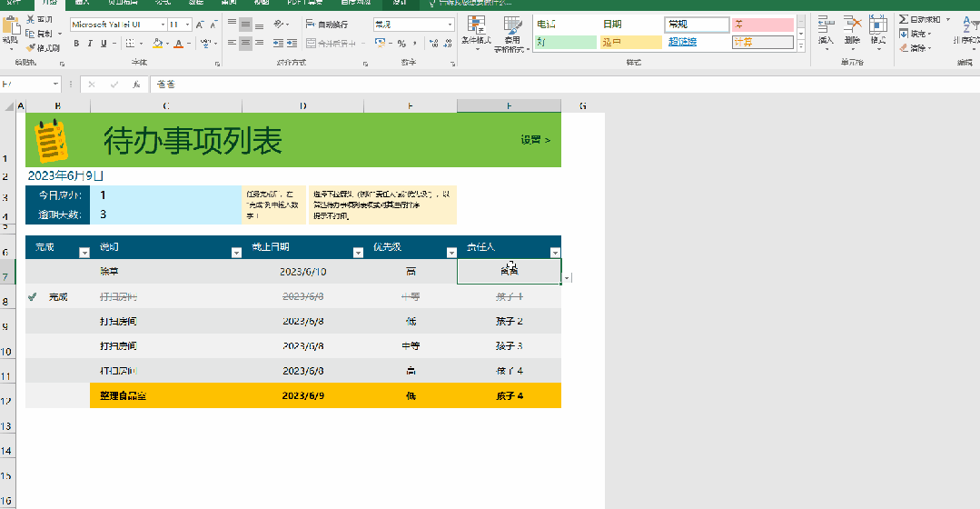Viewport: 980px width, 509px height.
Task: Toggle the middle vertical align button
Action: (x=245, y=25)
